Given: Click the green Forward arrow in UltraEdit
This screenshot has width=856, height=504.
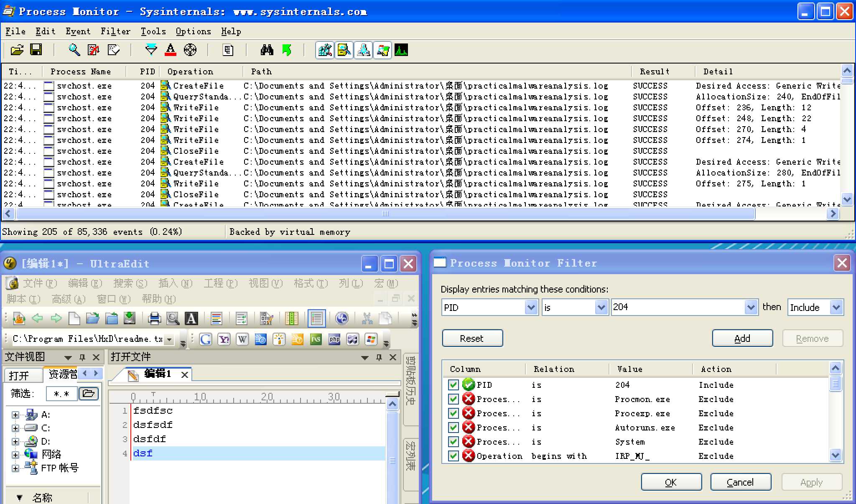Looking at the screenshot, I should tap(56, 318).
